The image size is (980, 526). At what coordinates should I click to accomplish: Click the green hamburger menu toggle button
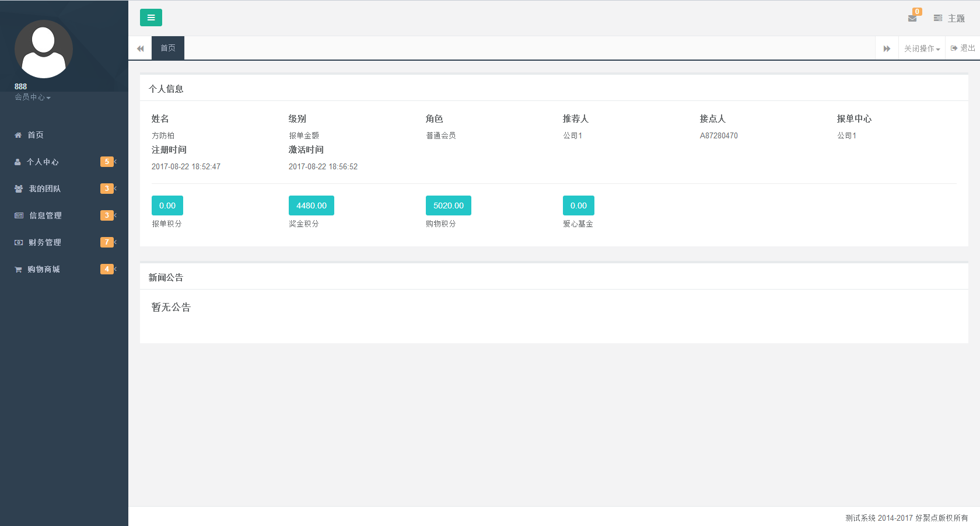(150, 18)
